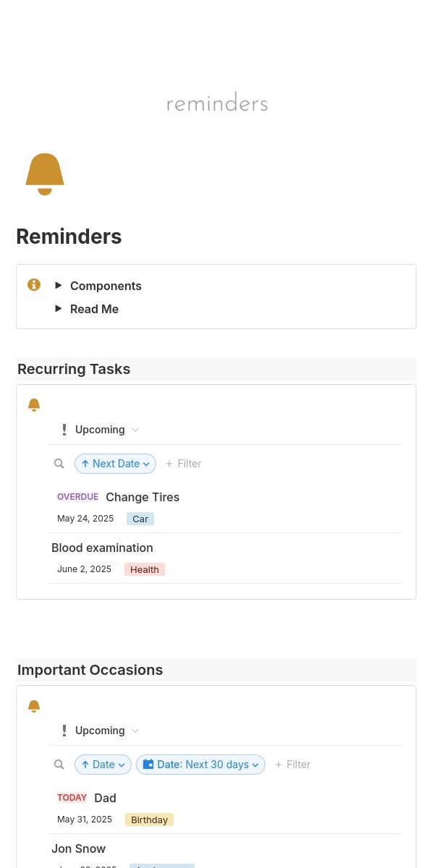Open Upcoming view dropdown in Recurring Tasks
Viewport: 434px width, 868px height.
[101, 430]
